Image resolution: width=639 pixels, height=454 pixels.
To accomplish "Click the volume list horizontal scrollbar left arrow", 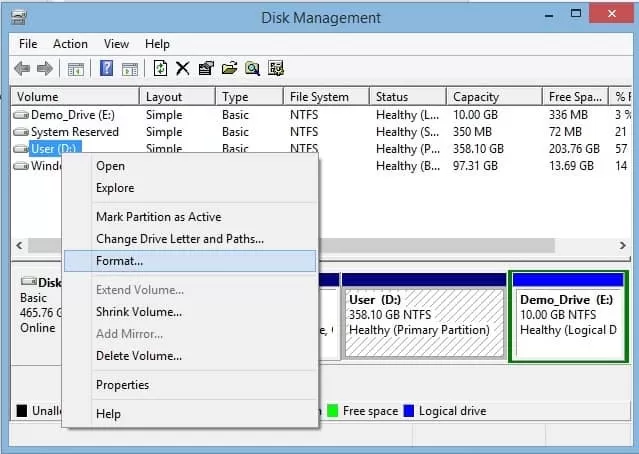I will click(x=20, y=245).
